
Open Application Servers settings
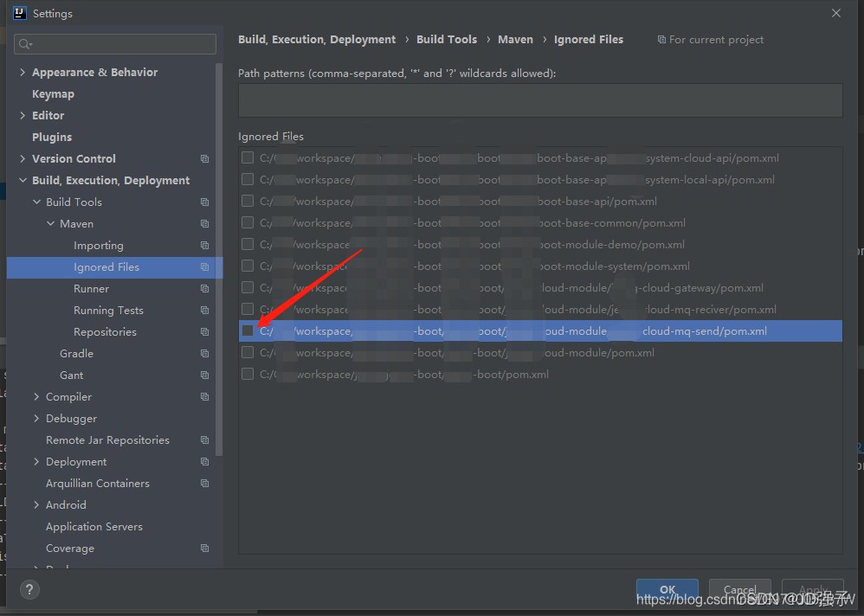pyautogui.click(x=94, y=527)
